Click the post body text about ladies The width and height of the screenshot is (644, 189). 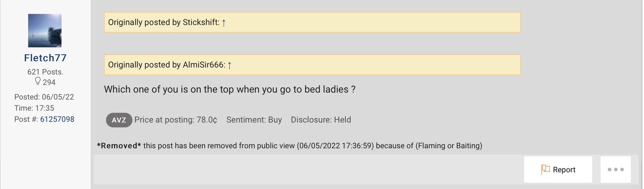coord(229,89)
